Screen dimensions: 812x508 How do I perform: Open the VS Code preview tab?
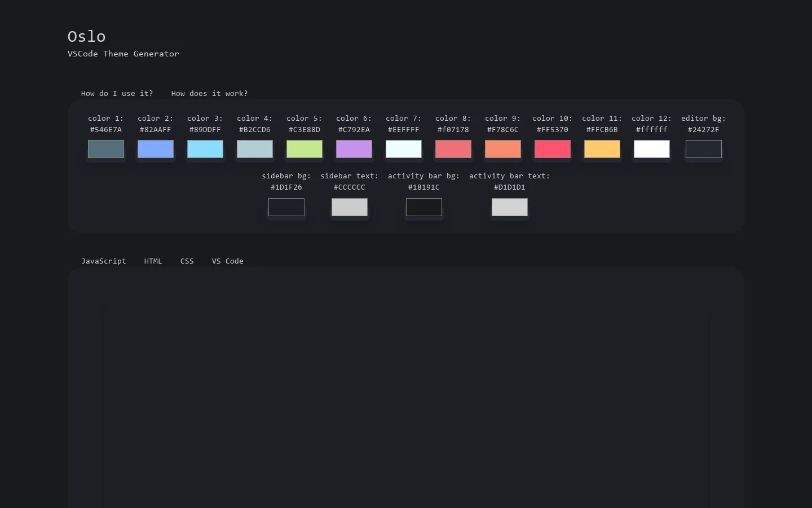point(228,261)
